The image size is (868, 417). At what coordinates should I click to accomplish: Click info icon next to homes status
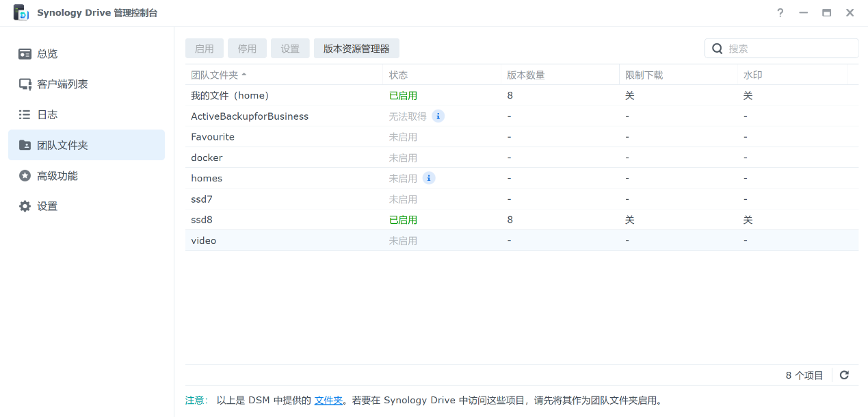coord(429,178)
